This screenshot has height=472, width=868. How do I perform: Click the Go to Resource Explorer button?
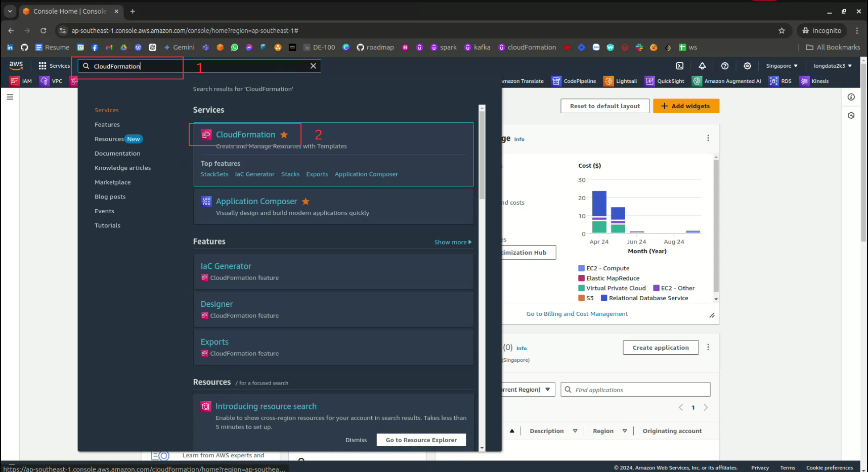pyautogui.click(x=421, y=440)
